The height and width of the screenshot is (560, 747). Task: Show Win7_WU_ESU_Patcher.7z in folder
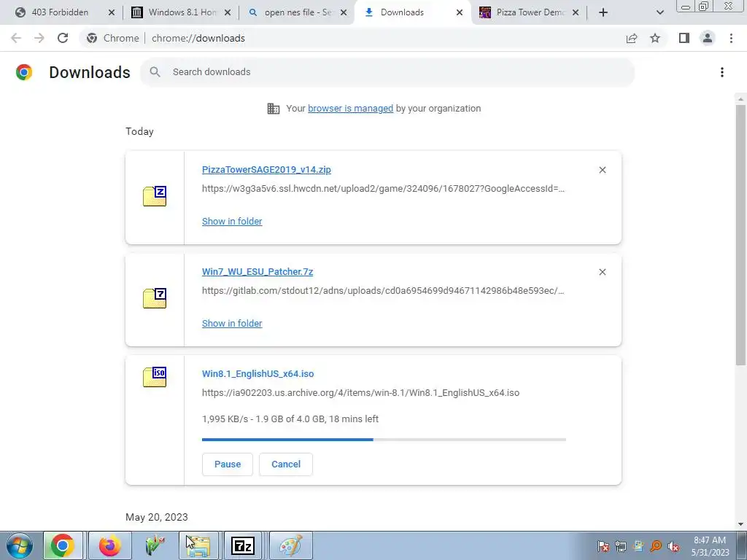pyautogui.click(x=232, y=323)
